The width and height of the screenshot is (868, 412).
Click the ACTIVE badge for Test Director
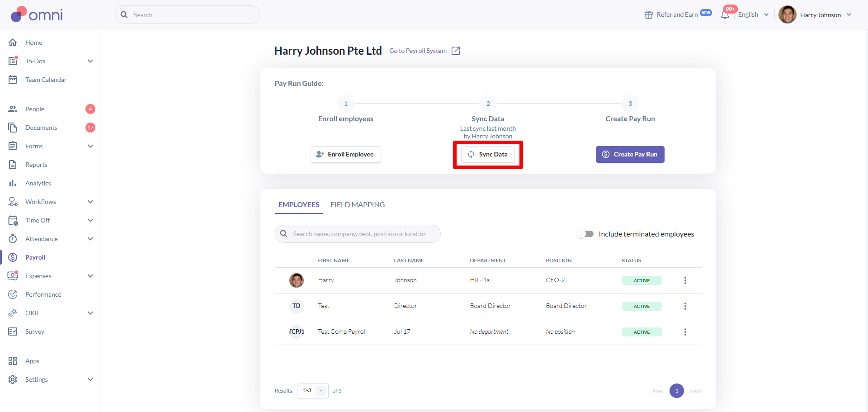(642, 306)
